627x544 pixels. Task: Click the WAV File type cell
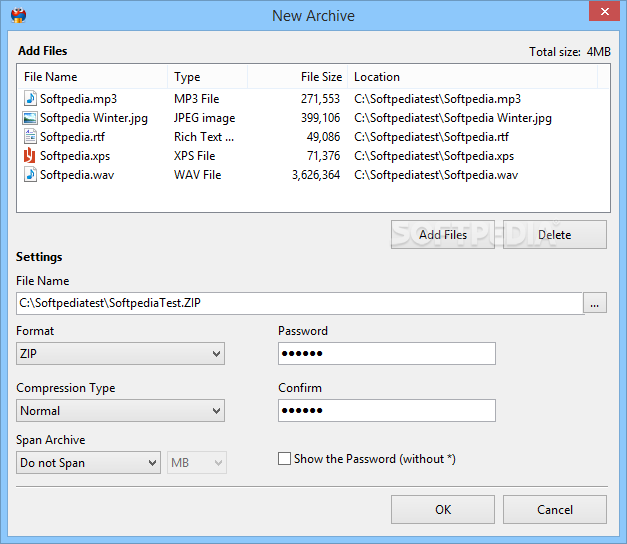pos(198,175)
